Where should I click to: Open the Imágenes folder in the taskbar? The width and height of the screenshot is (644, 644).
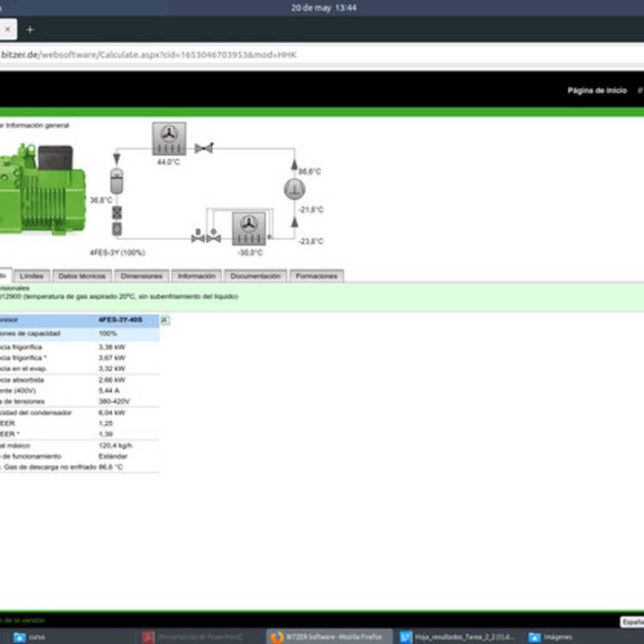click(x=550, y=637)
